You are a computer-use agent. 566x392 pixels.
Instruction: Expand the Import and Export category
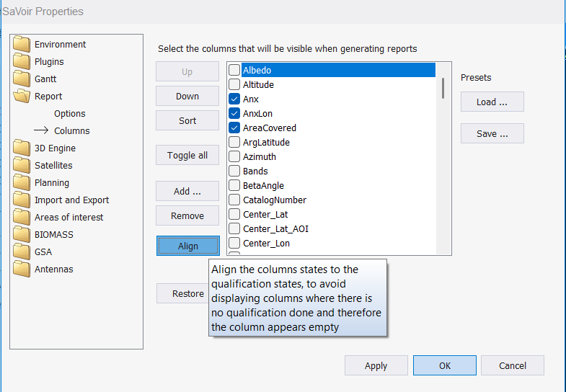(71, 200)
